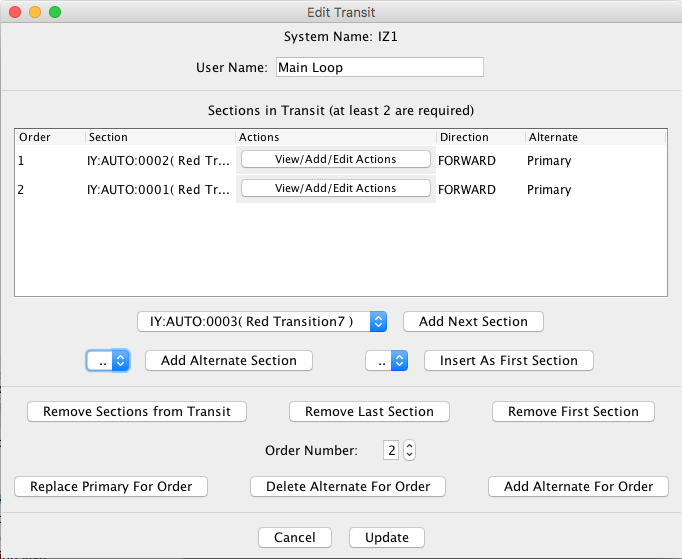Viewport: 682px width, 559px height.
Task: Click Remove Sections from Transit
Action: [x=137, y=411]
